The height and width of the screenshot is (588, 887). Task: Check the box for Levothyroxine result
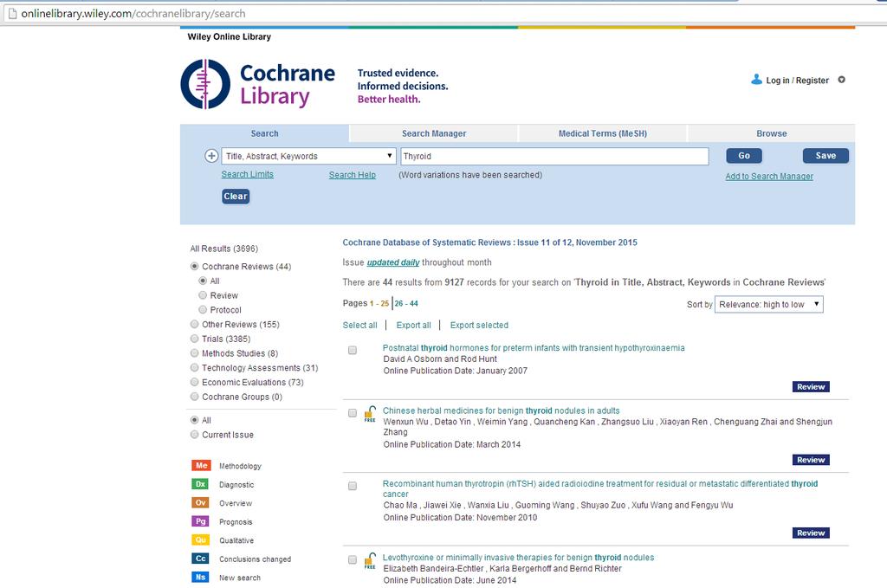click(x=353, y=559)
